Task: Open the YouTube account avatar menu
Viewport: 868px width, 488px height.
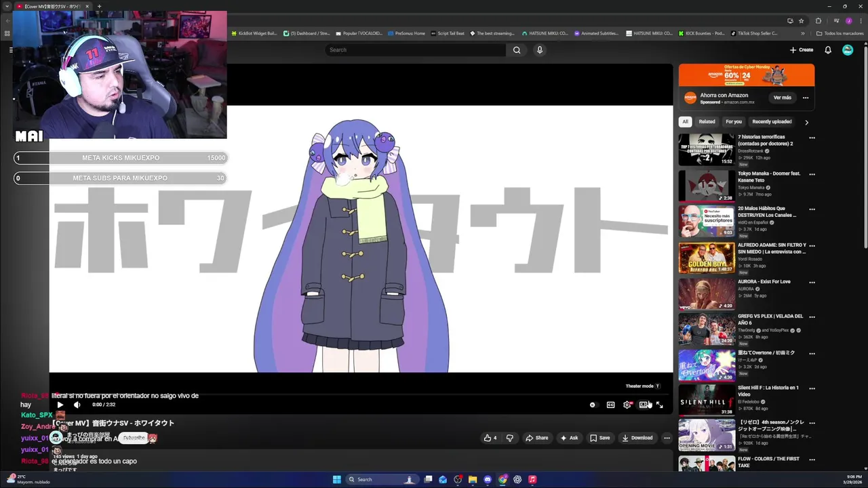Action: coord(848,50)
